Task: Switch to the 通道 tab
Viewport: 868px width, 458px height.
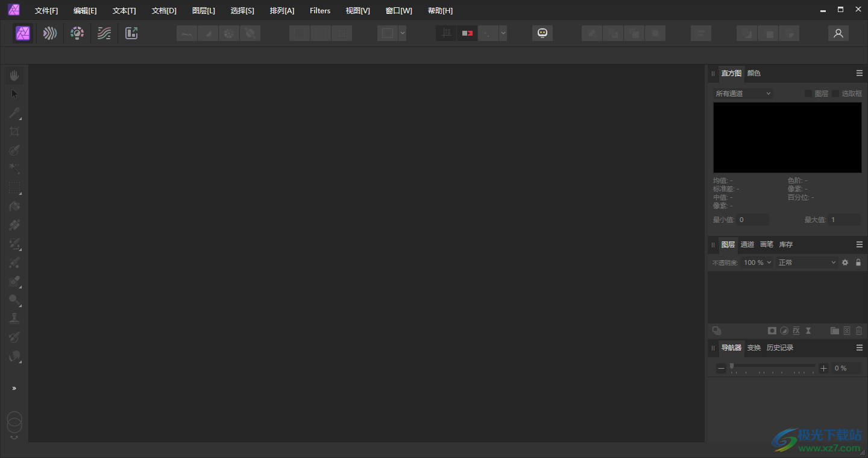Action: pos(747,244)
